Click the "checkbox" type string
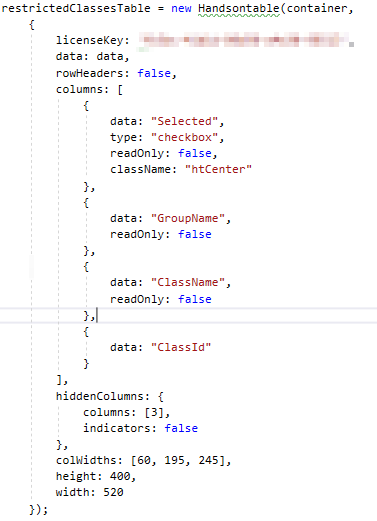Image resolution: width=377 pixels, height=521 pixels. [185, 137]
